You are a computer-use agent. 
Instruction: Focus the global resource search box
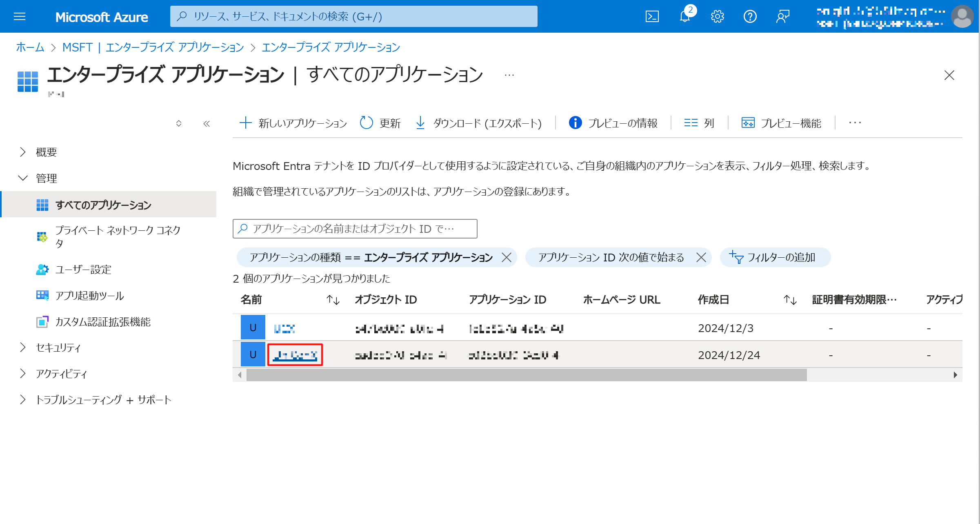(x=353, y=16)
